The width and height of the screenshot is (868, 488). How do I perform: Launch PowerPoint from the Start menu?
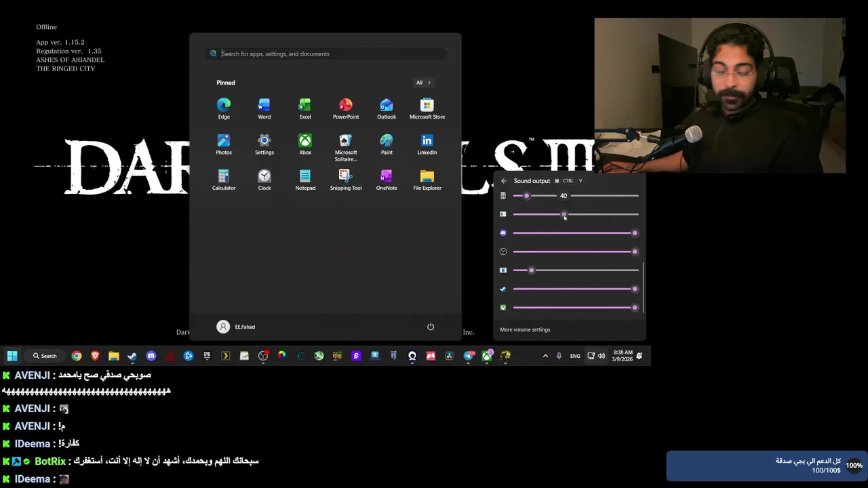pos(346,108)
